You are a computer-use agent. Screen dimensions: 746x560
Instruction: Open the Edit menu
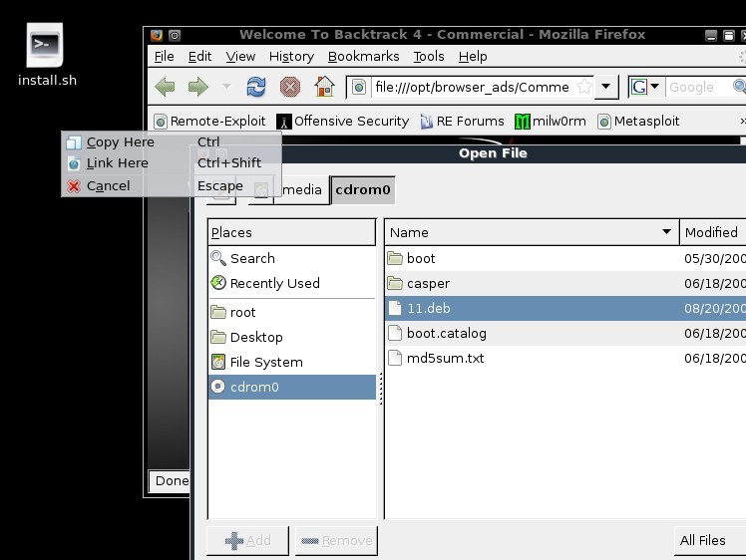click(199, 57)
